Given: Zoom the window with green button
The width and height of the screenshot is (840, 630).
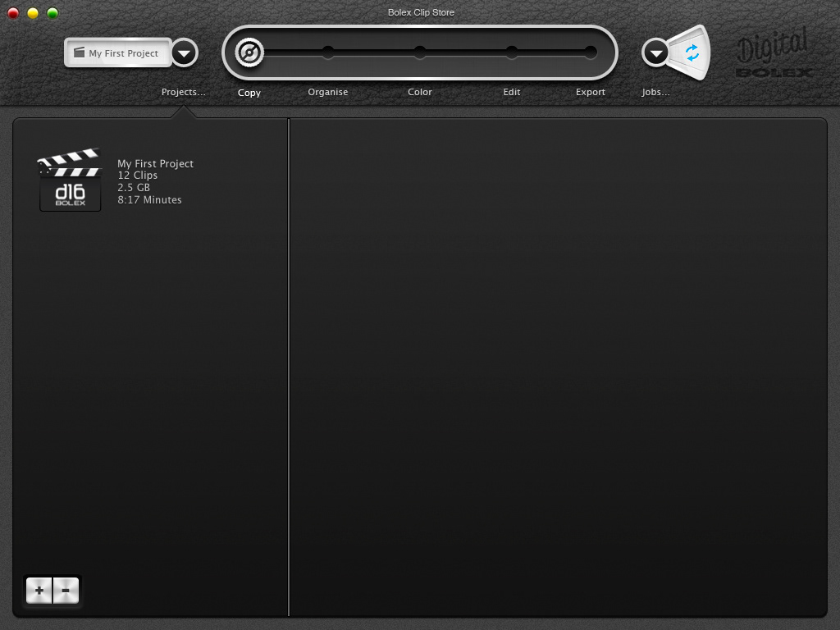Looking at the screenshot, I should pyautogui.click(x=52, y=13).
